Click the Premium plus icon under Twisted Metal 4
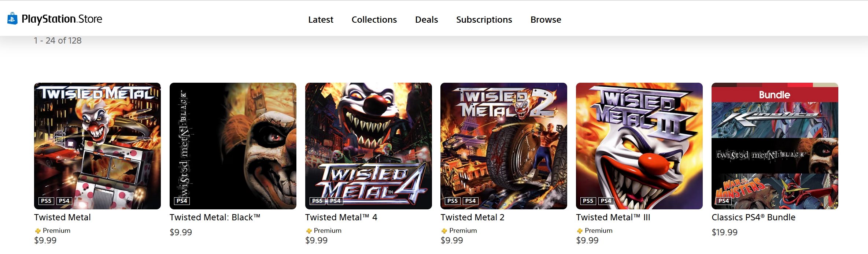This screenshot has height=254, width=868. [x=309, y=231]
